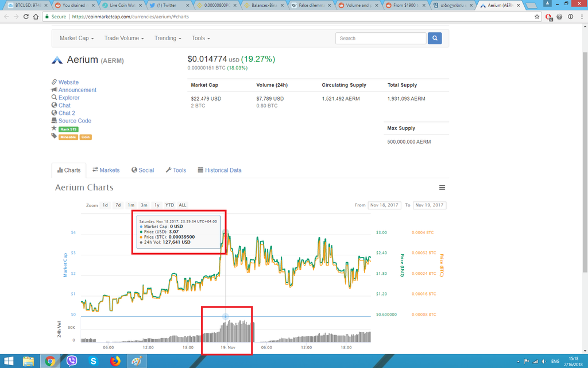Set chart zoom to 1m

tap(131, 205)
